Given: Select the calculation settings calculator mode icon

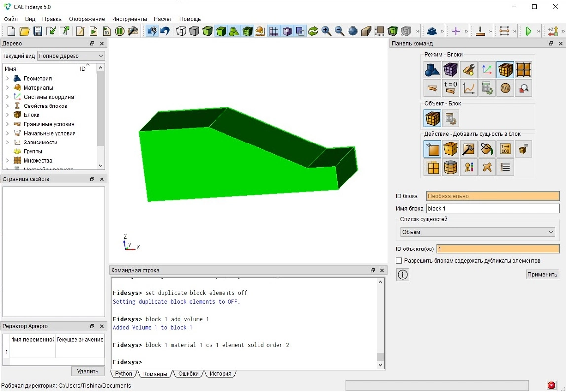Looking at the screenshot, I should pyautogui.click(x=487, y=88).
